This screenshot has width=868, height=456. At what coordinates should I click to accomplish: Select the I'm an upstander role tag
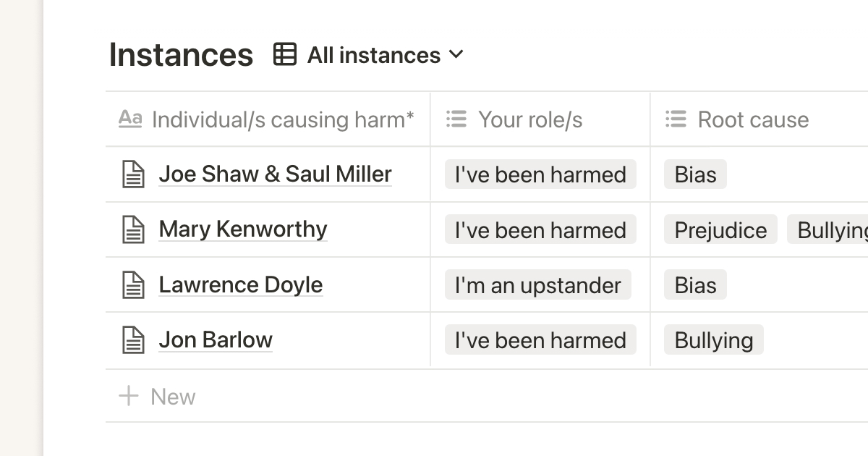coord(537,285)
